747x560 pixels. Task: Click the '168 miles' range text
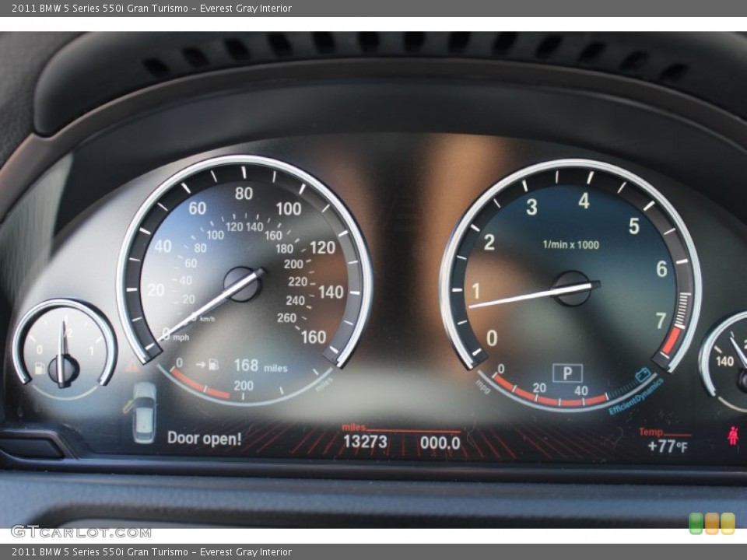pyautogui.click(x=261, y=366)
